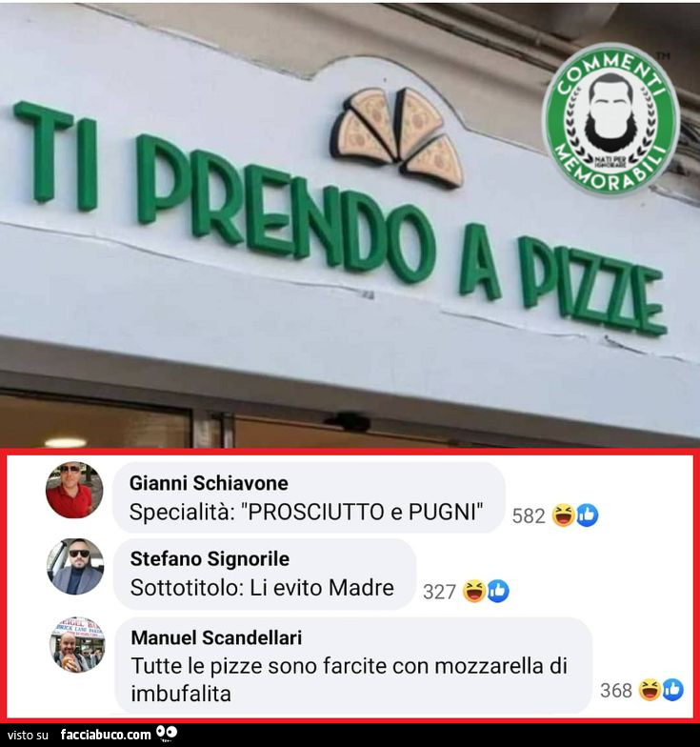Open Stefano Signorile's avatar photo
Viewport: 700px width, 747px height.
point(75,566)
